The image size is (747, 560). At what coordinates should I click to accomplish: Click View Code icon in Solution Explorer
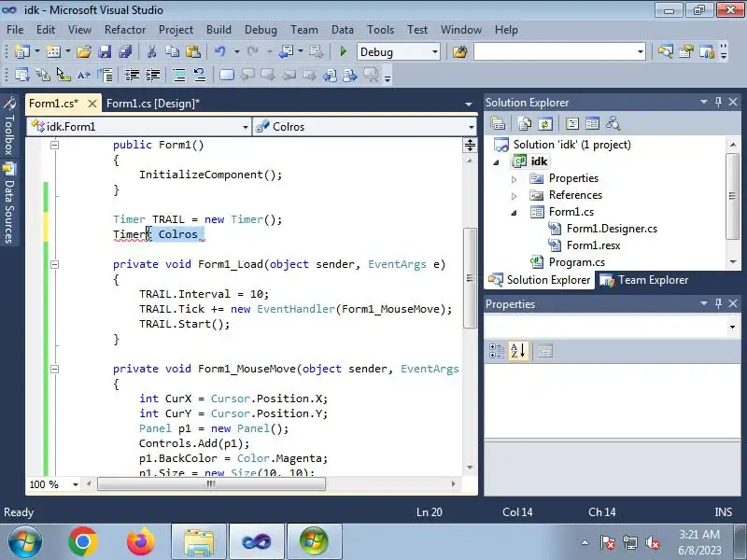click(x=572, y=124)
